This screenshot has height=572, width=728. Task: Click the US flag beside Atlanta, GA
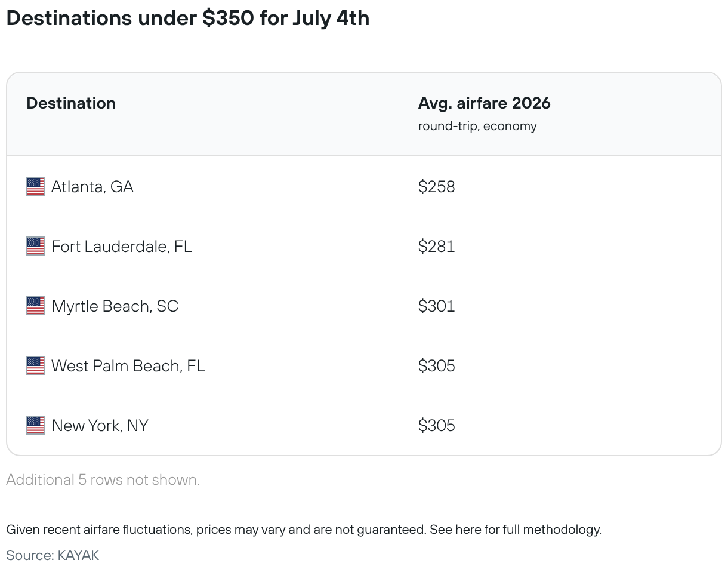click(36, 186)
